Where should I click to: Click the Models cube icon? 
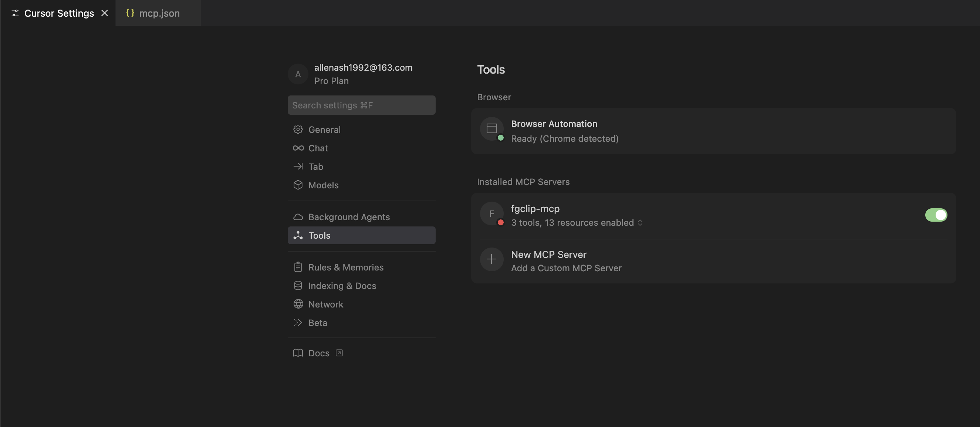(298, 185)
